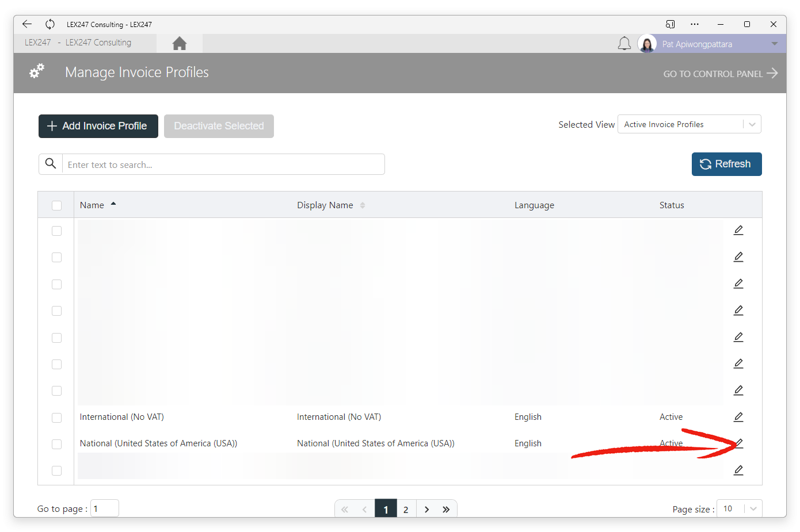Go back with the back arrow
This screenshot has height=532, width=800.
[x=27, y=24]
